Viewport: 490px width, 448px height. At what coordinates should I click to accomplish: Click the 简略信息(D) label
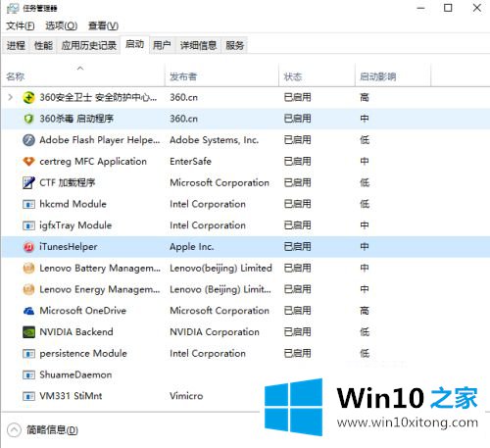(x=52, y=430)
